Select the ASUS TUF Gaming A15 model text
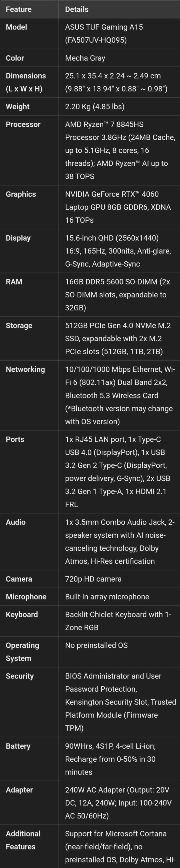Viewport: 180px width, 868px height. click(x=104, y=33)
